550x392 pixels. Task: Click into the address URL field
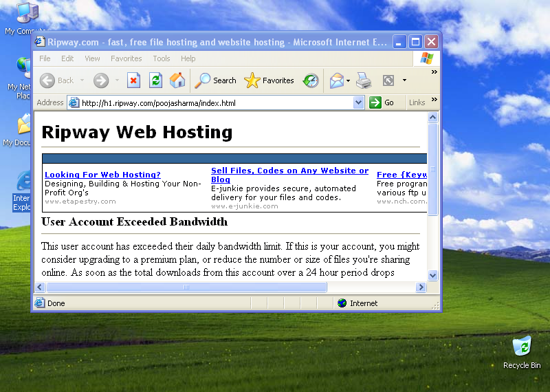(216, 103)
